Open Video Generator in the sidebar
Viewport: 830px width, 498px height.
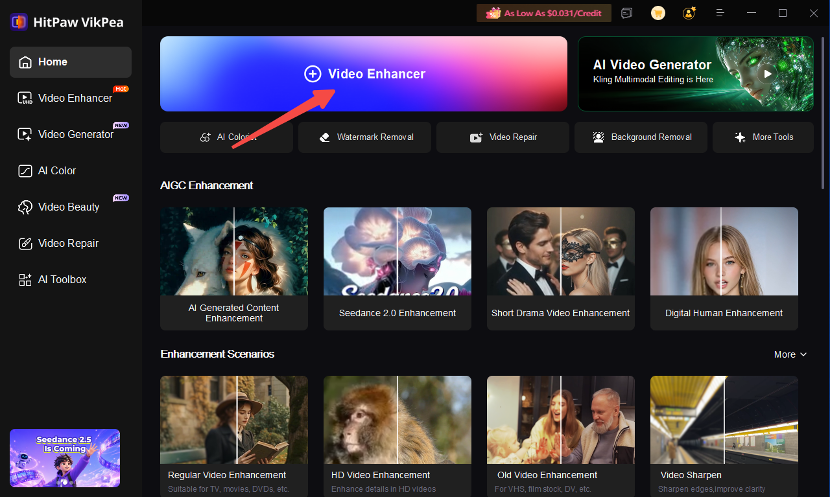coord(70,134)
